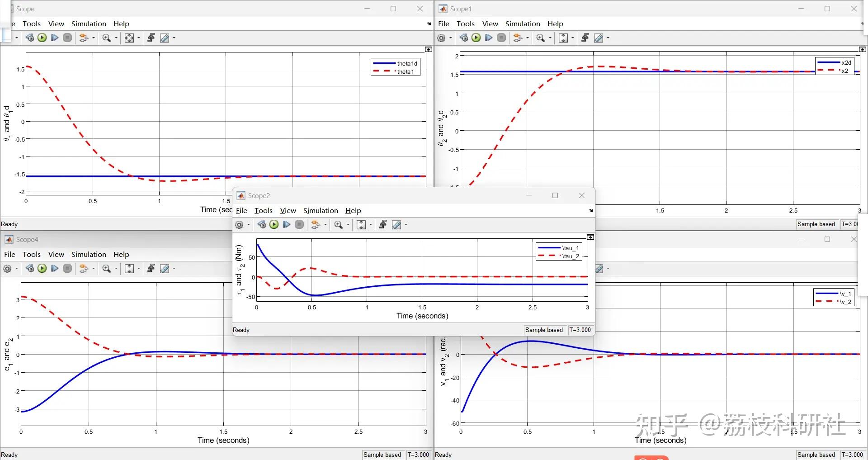
Task: Click Highlight Simulink Block icon in Scope1
Action: tap(518, 38)
